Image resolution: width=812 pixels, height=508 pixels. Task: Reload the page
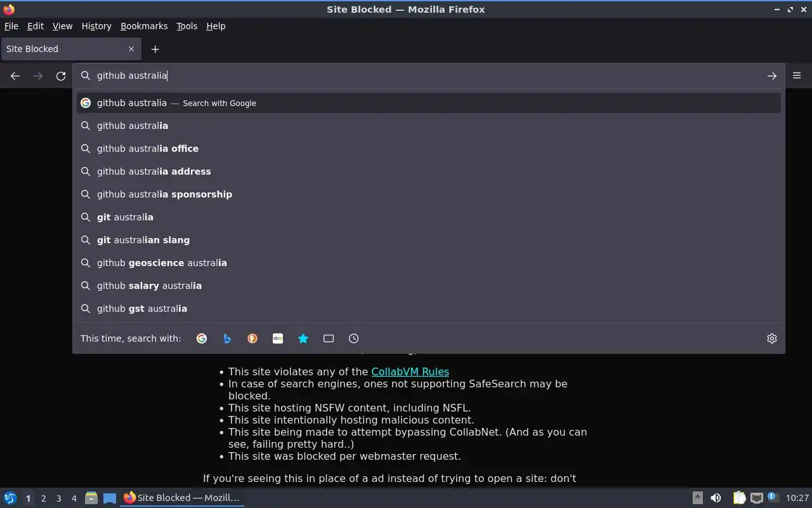coord(61,76)
